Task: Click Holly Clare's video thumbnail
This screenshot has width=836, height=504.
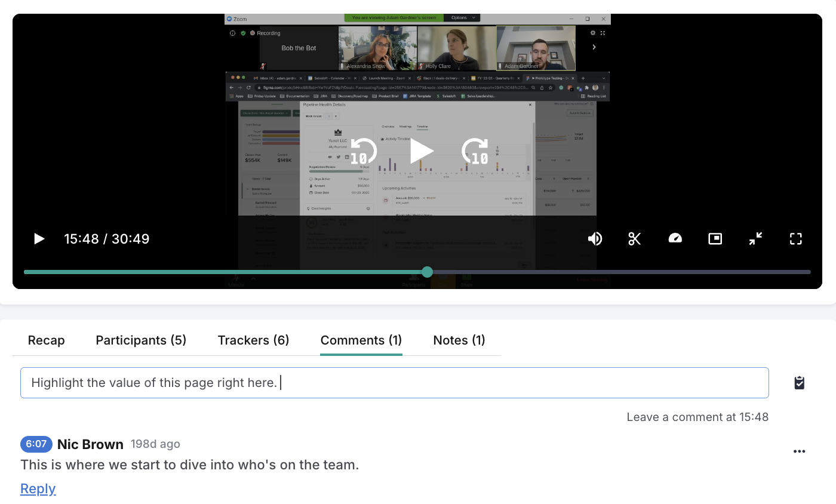Action: (457, 48)
